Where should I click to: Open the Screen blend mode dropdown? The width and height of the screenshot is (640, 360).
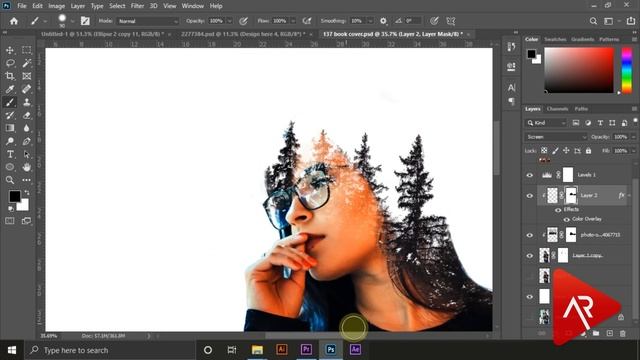click(x=556, y=137)
